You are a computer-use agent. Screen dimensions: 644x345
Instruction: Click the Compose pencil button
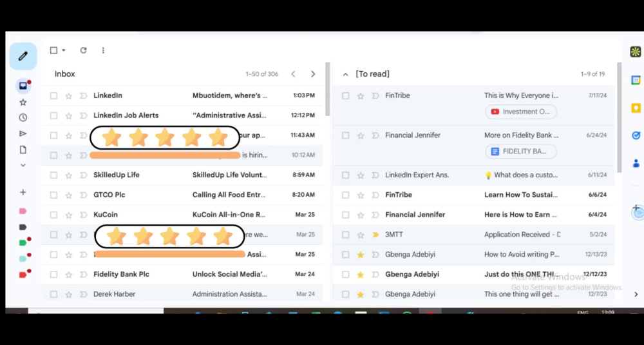point(23,56)
